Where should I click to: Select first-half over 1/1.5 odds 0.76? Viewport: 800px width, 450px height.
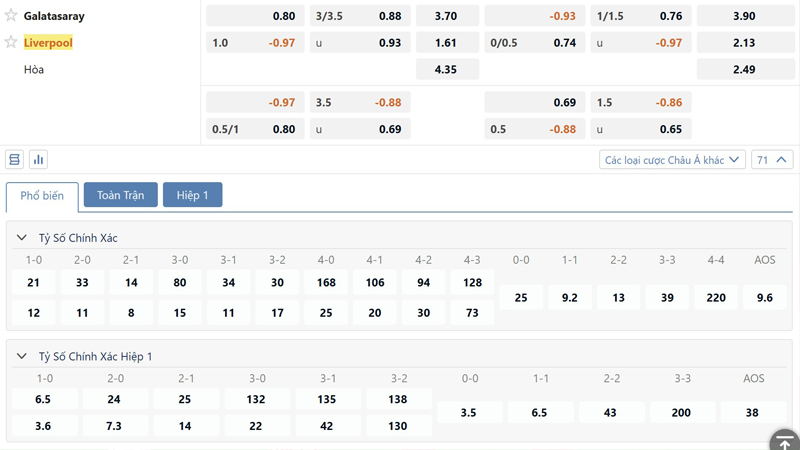pyautogui.click(x=641, y=16)
